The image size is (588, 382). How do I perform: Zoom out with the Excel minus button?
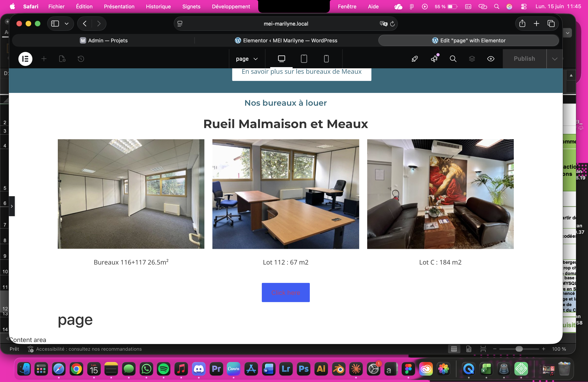495,349
